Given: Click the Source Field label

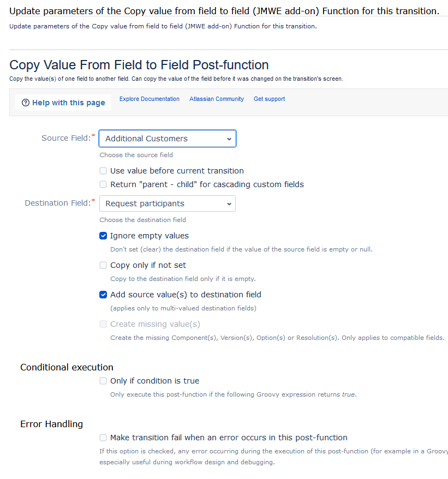Looking at the screenshot, I should point(65,139).
